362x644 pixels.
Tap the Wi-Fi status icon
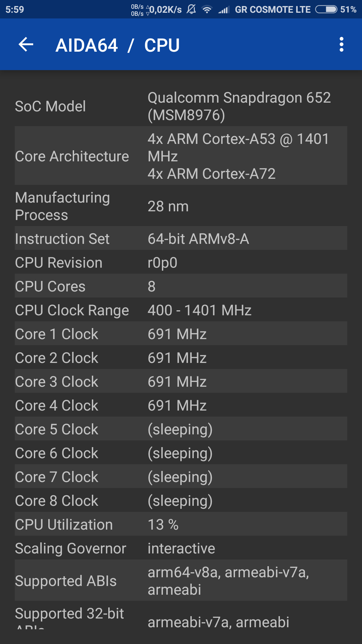coord(207,9)
